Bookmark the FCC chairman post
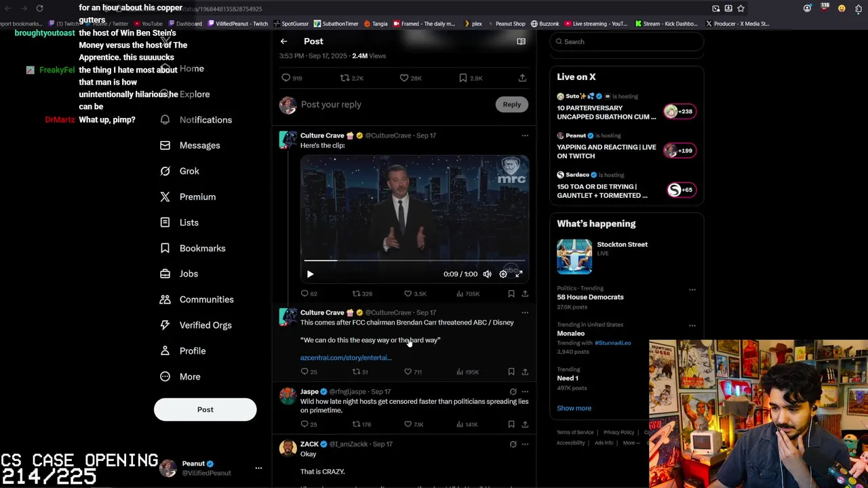This screenshot has height=488, width=868. [x=511, y=371]
